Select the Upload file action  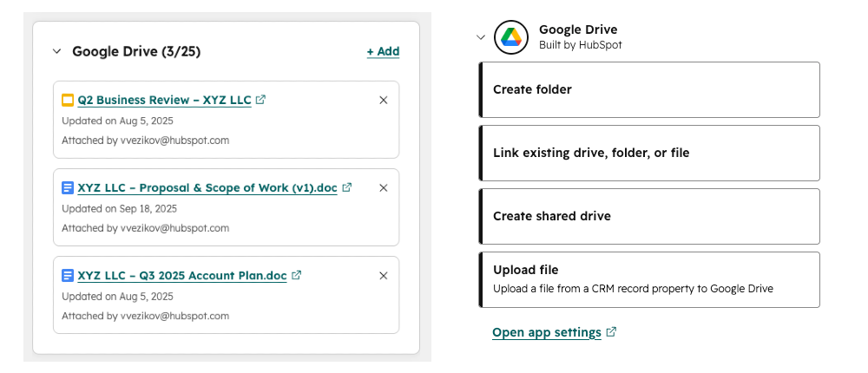[x=649, y=279]
